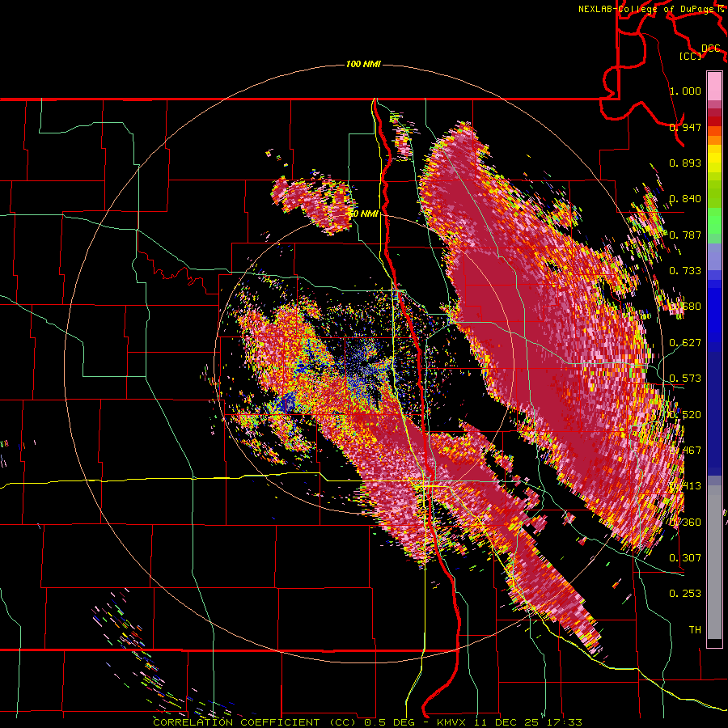
Task: Click the 0.840 scale value
Action: pos(685,199)
